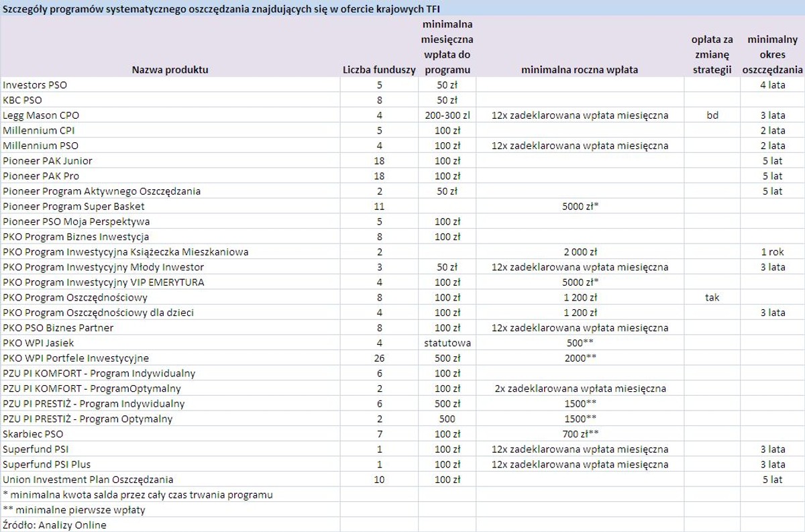Click the '700 zł**' value
This screenshot has height=532, width=805.
click(x=580, y=434)
